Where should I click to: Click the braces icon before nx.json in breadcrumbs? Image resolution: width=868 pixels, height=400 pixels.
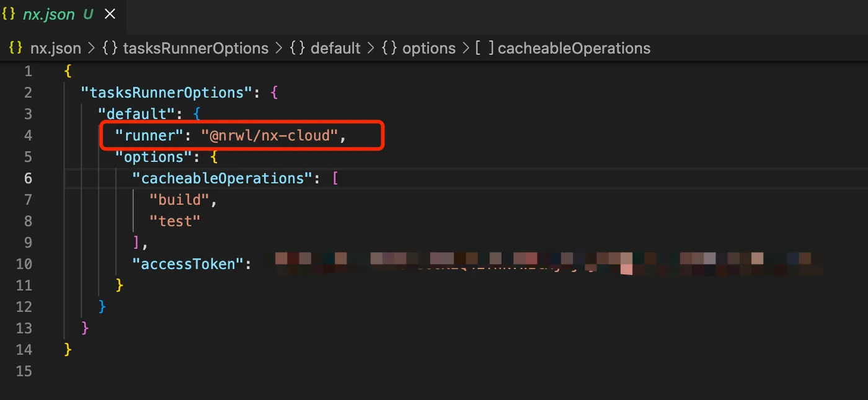(16, 48)
